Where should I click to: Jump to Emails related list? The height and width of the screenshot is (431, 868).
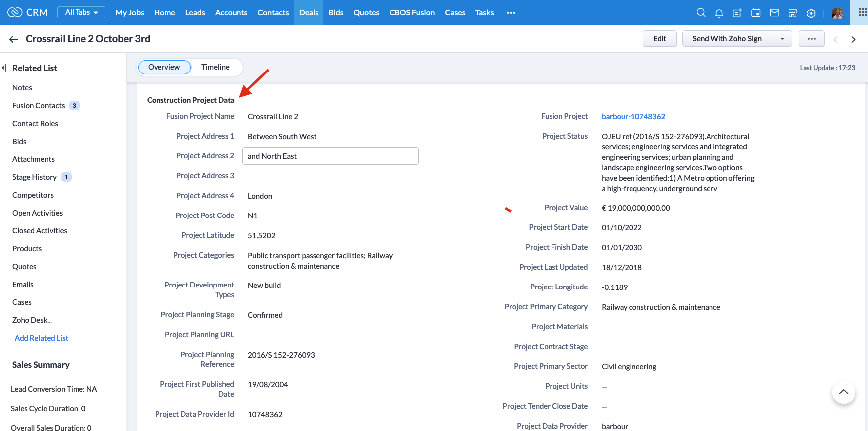click(x=23, y=285)
